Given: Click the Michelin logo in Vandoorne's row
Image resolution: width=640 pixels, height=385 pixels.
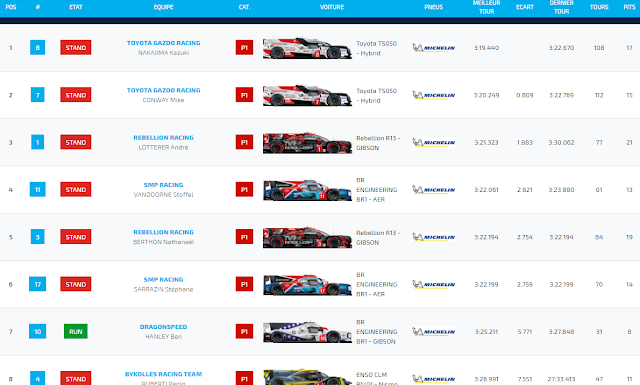Looking at the screenshot, I should tap(433, 190).
